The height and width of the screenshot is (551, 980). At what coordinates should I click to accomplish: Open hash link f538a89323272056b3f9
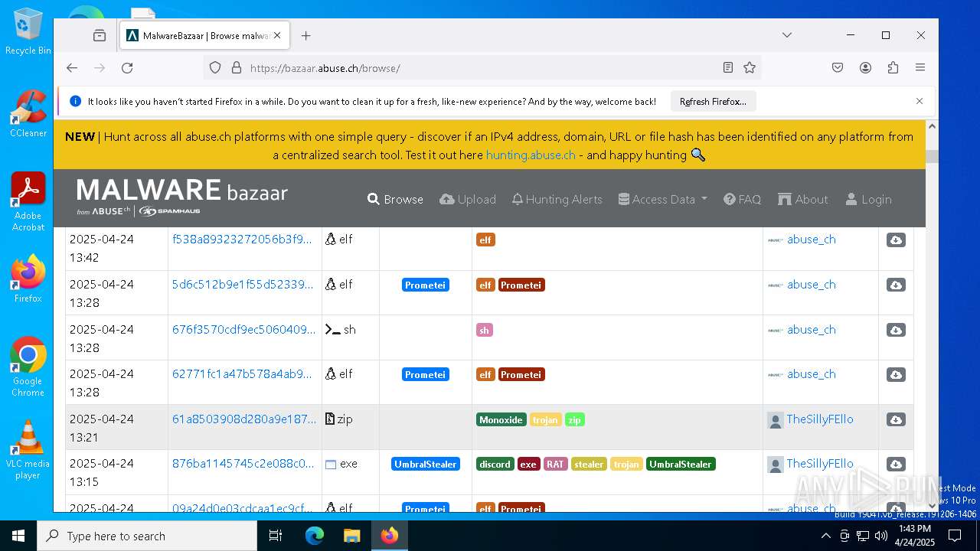(x=242, y=239)
